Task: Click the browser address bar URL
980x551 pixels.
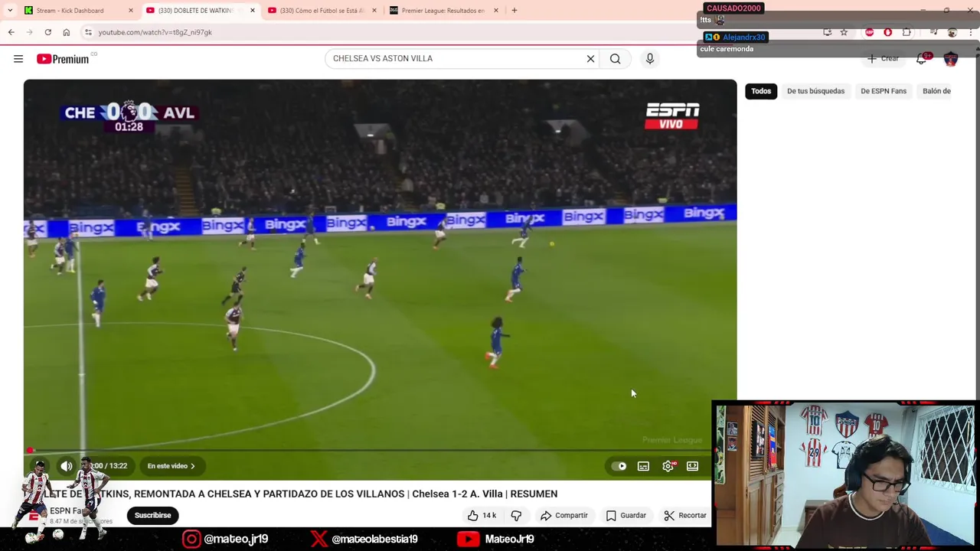Action: click(155, 32)
